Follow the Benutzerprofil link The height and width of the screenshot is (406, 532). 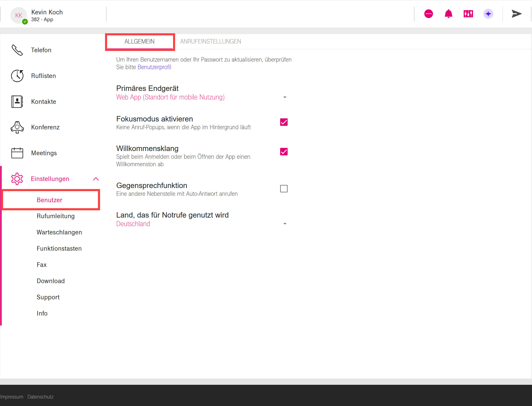(x=154, y=67)
